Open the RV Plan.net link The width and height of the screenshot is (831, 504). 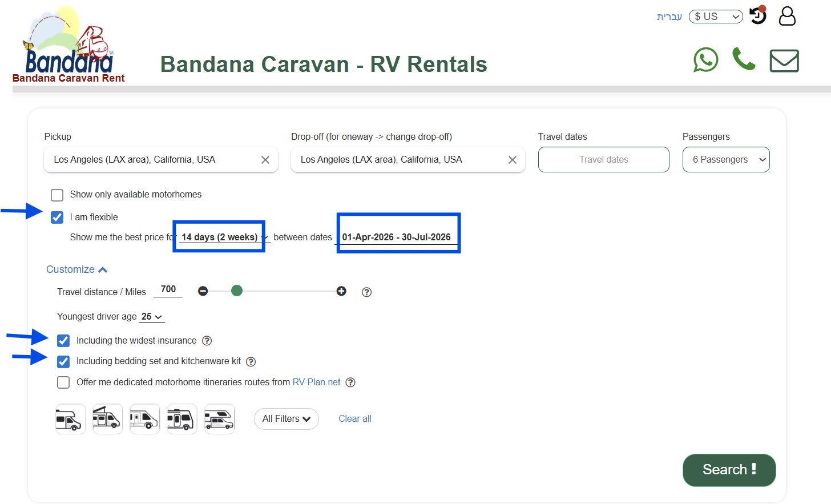click(x=316, y=382)
